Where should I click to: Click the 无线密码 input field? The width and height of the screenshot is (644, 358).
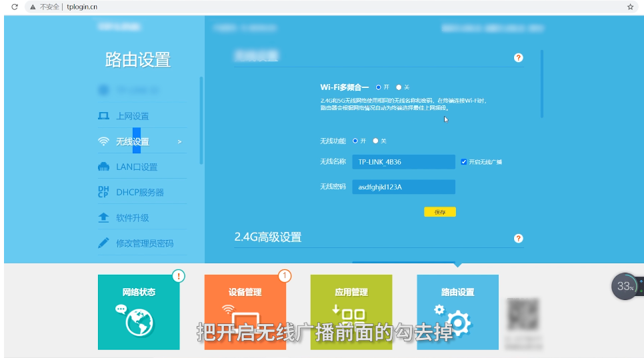tap(403, 187)
